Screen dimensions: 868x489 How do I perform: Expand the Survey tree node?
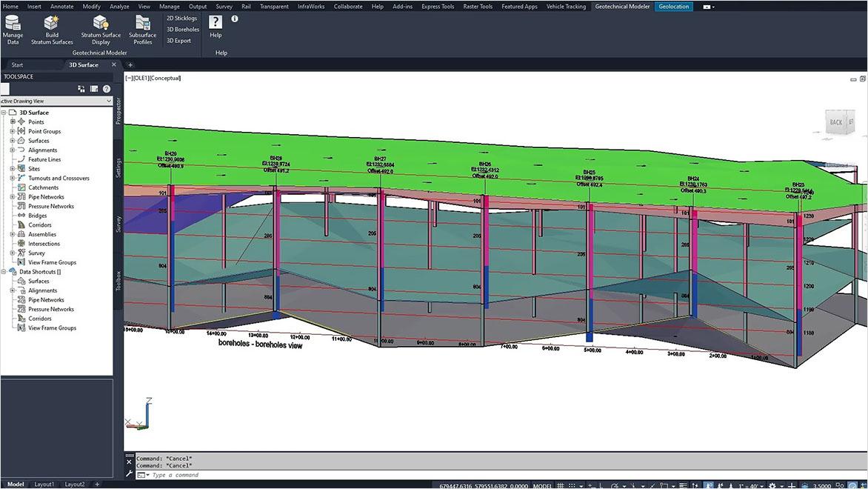pyautogui.click(x=12, y=253)
